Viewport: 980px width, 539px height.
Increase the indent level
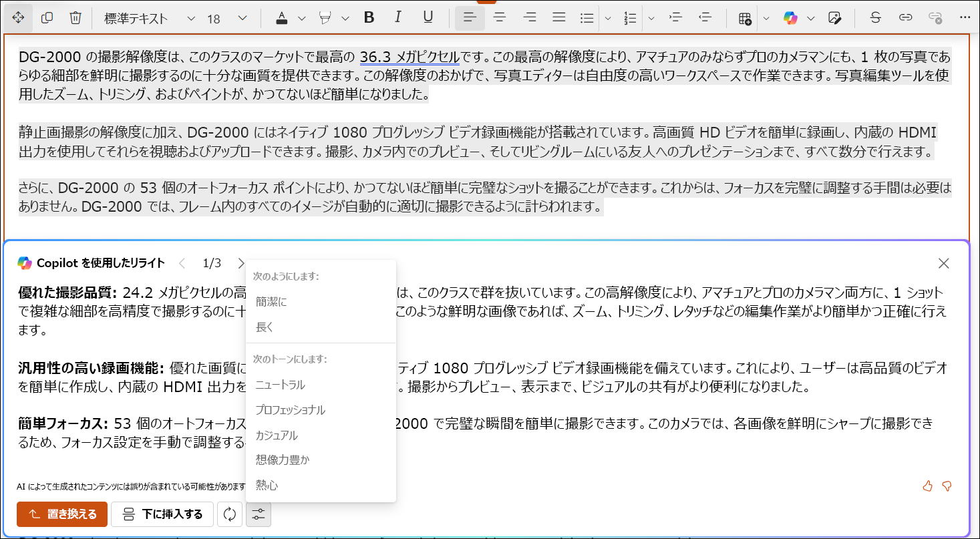click(x=675, y=18)
